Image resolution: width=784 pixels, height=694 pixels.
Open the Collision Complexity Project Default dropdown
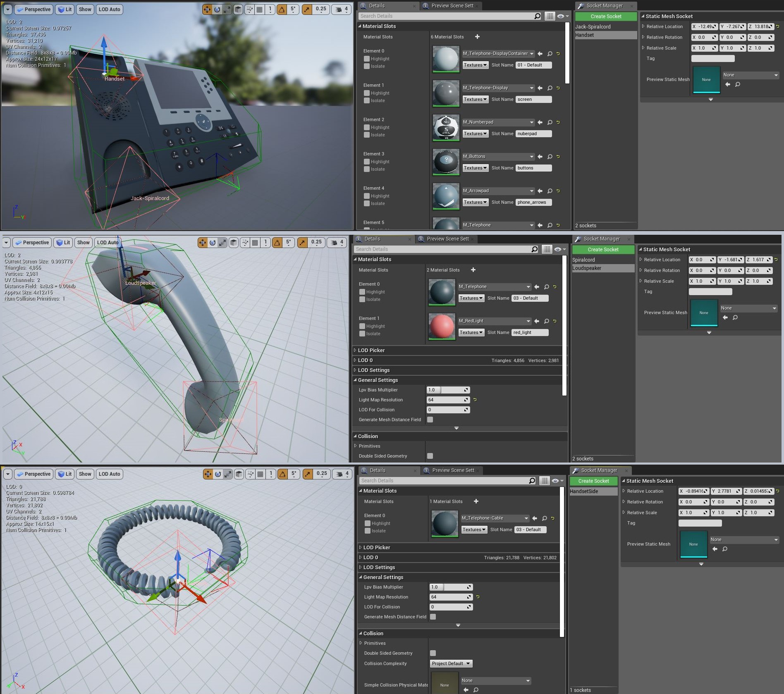pos(451,663)
